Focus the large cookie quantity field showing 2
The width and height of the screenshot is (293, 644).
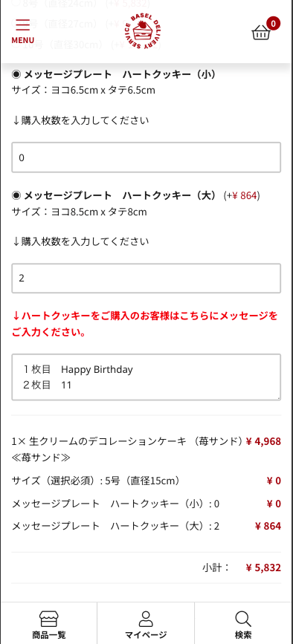coord(146,278)
